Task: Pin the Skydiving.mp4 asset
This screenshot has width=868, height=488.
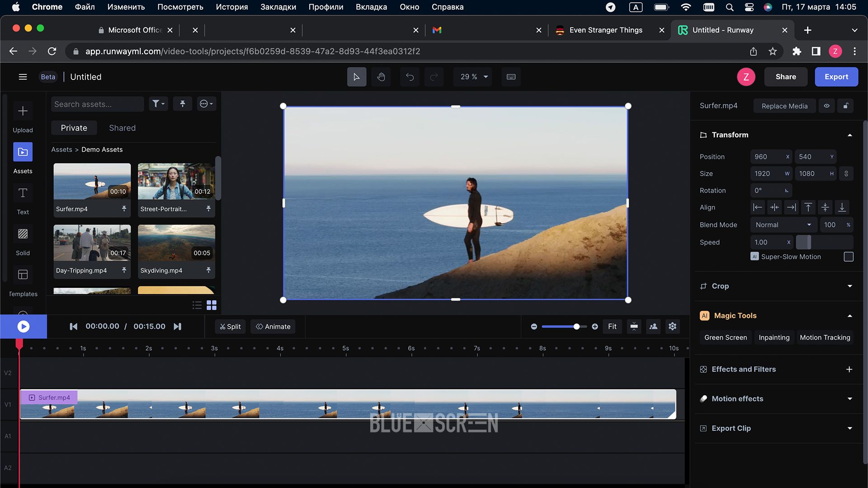Action: (208, 270)
